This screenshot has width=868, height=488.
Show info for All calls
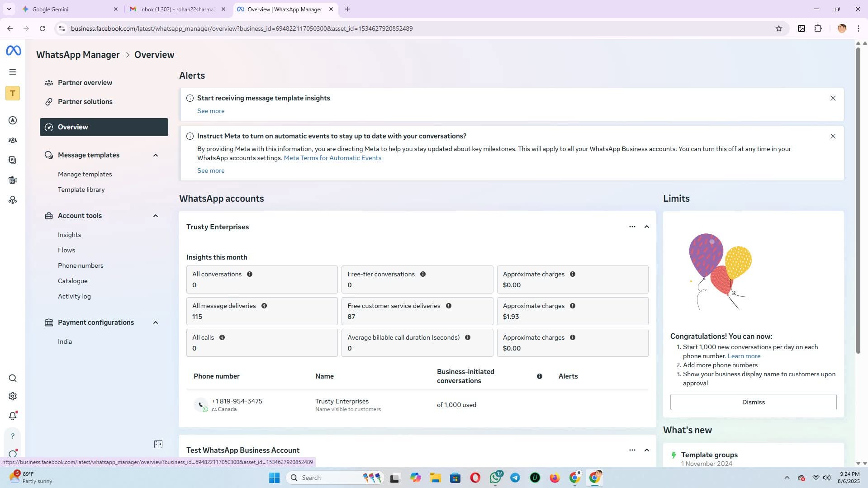tap(222, 337)
